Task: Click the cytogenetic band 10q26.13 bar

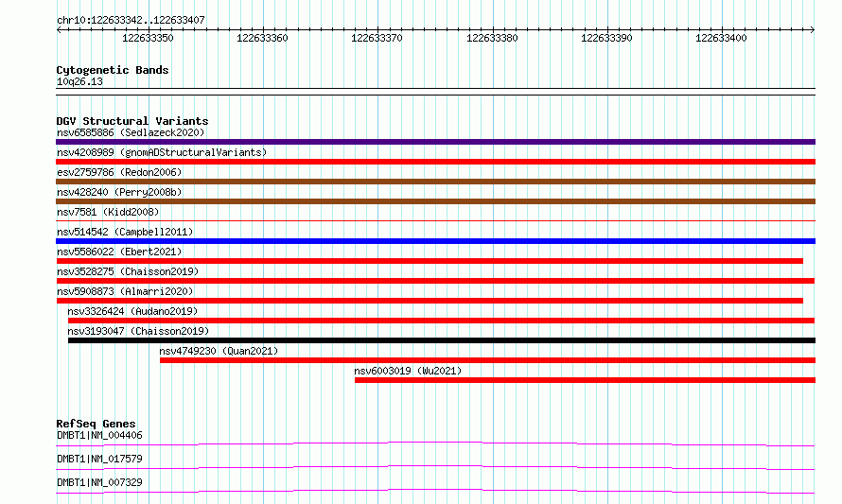Action: (x=435, y=92)
